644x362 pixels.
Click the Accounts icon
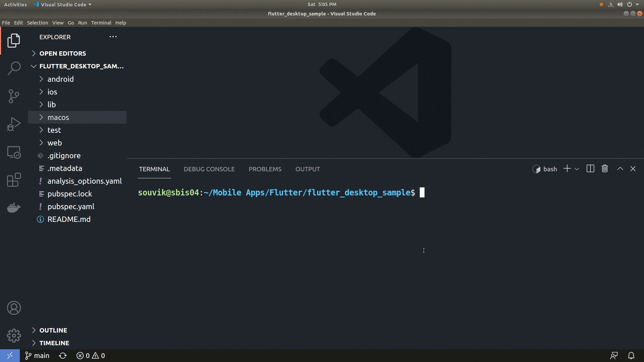pos(14,308)
